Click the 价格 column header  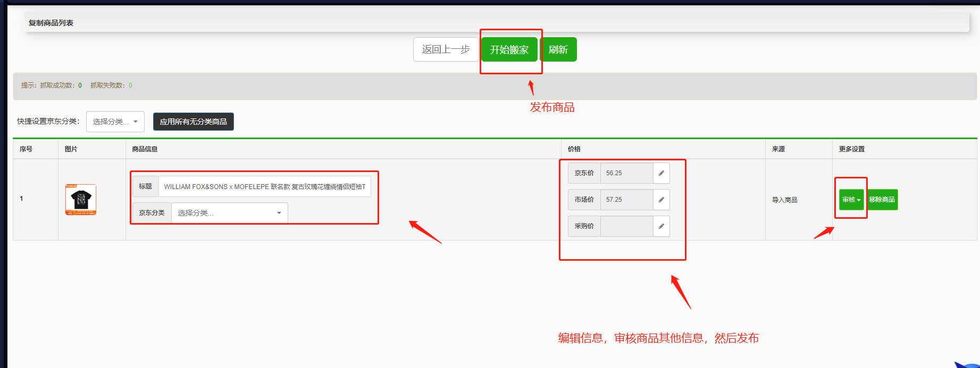(x=574, y=149)
